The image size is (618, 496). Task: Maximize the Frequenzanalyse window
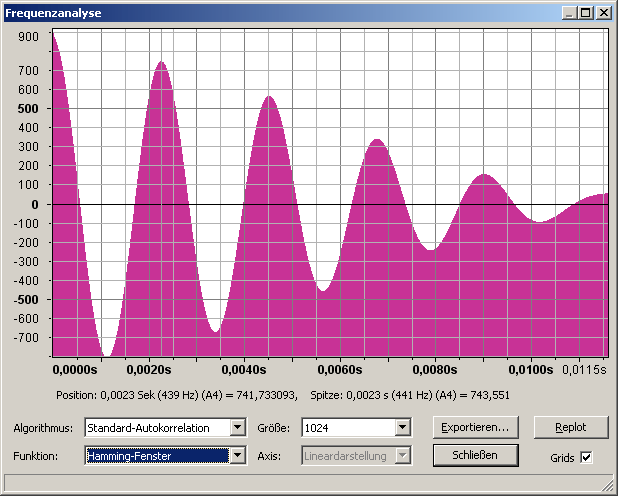(585, 13)
